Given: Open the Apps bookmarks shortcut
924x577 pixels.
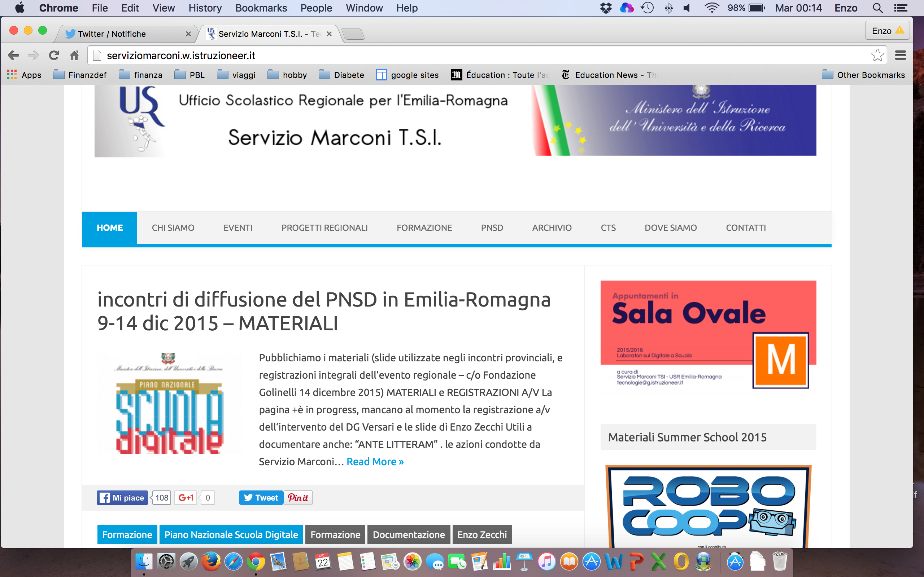Looking at the screenshot, I should (25, 75).
